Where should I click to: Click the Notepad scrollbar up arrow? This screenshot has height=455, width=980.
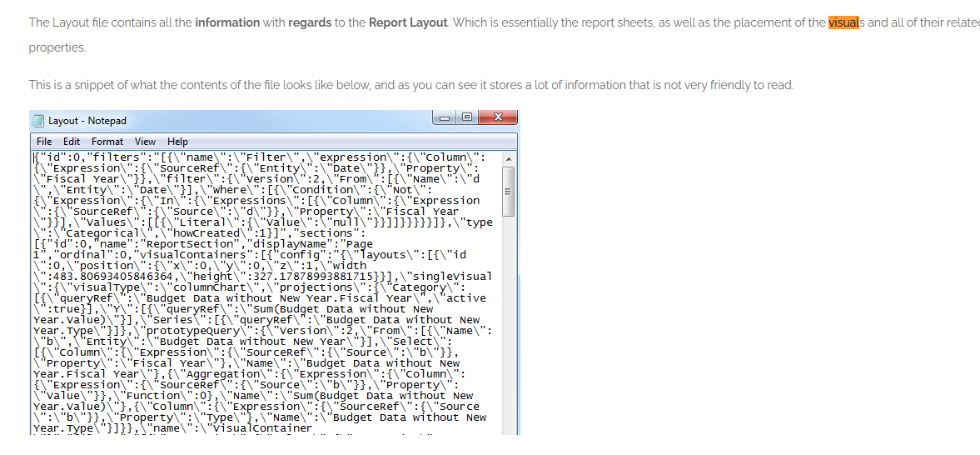508,158
